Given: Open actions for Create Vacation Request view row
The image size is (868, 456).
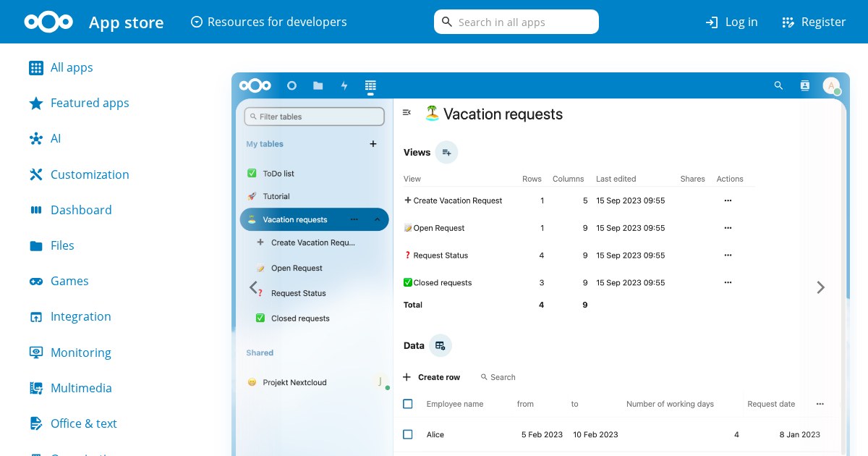Looking at the screenshot, I should [x=728, y=200].
